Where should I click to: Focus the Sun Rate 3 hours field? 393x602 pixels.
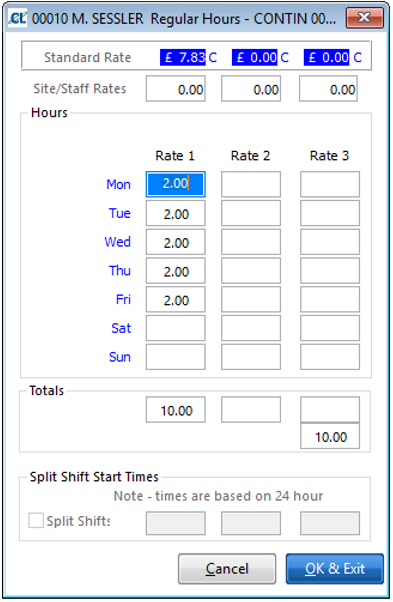point(330,357)
